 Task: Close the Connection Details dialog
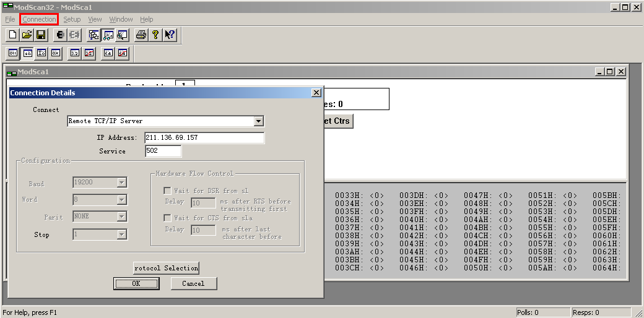[x=316, y=93]
